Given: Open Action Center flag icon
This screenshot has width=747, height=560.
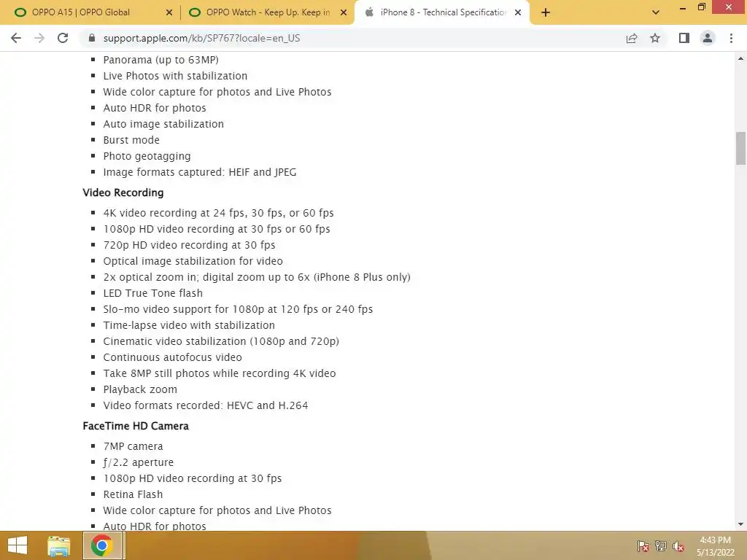Looking at the screenshot, I should coord(643,546).
